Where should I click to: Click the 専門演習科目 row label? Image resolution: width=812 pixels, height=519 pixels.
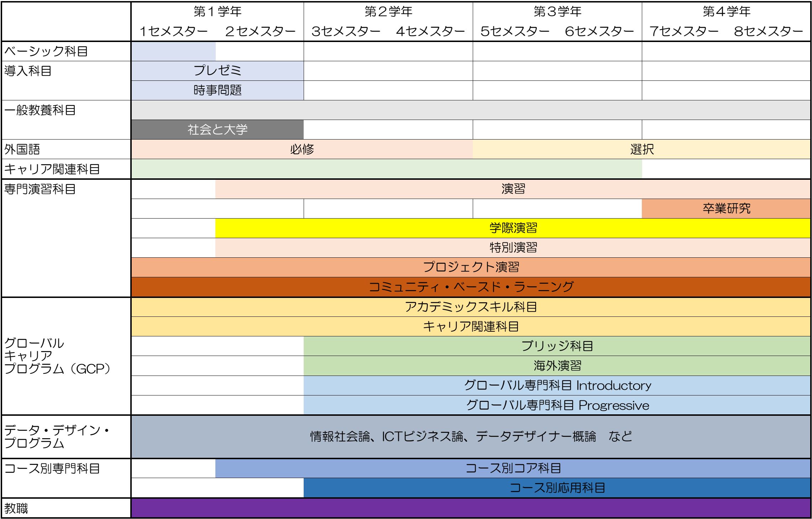tap(40, 189)
